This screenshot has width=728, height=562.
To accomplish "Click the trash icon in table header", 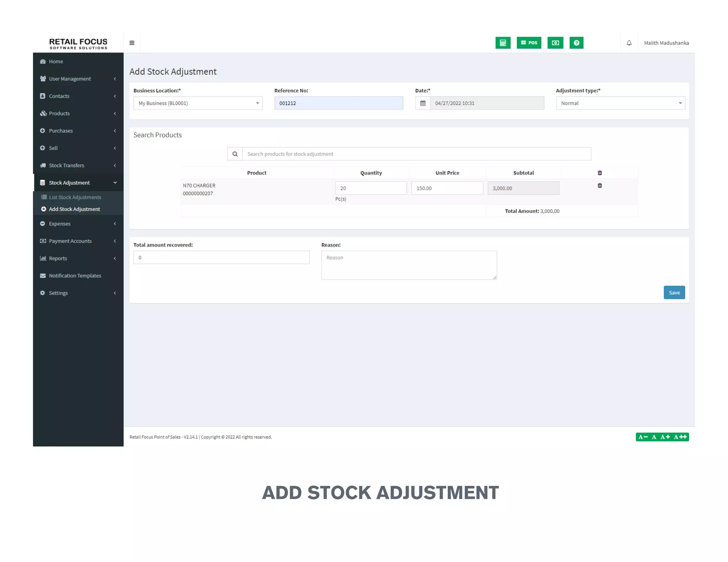I will tap(600, 173).
